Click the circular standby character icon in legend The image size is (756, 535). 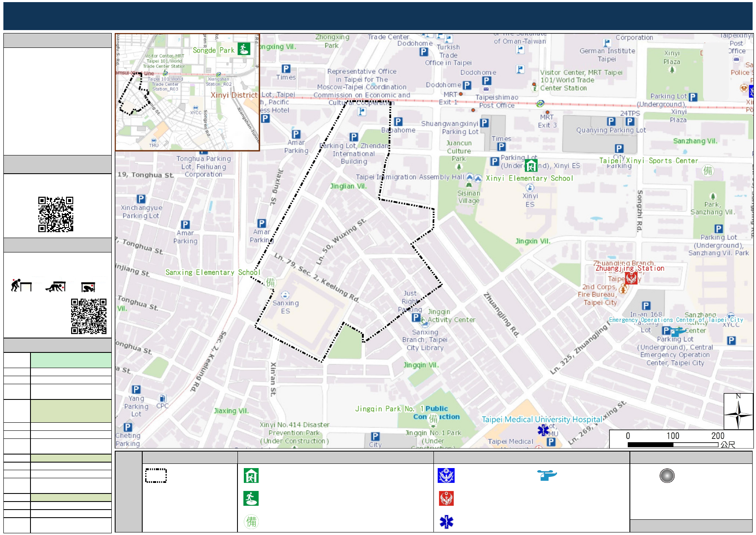[x=251, y=521]
